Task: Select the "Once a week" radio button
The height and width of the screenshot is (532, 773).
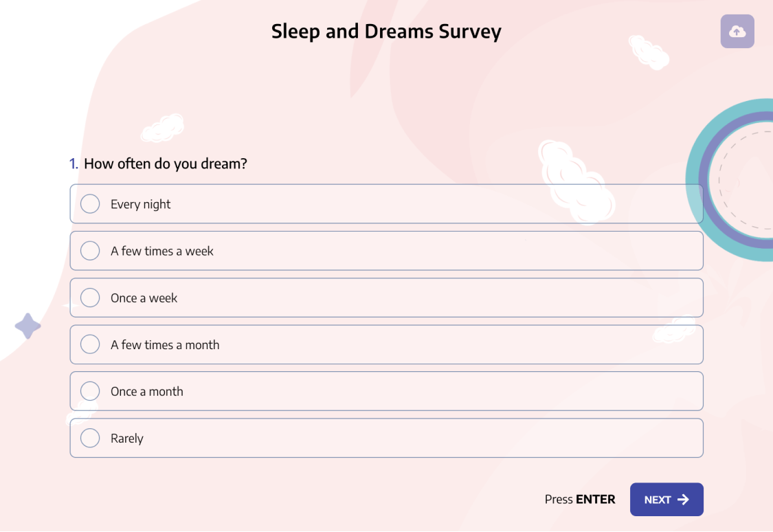Action: [x=90, y=297]
